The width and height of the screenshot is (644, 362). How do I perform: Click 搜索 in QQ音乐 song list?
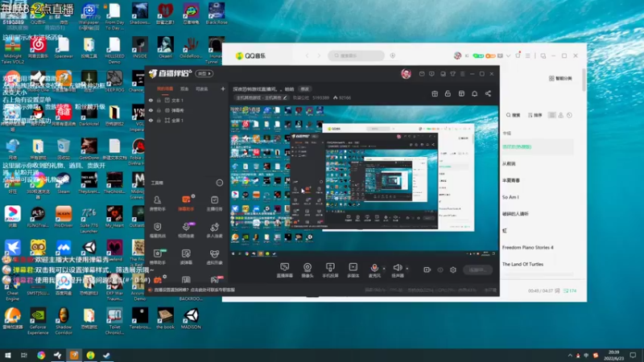pos(514,115)
